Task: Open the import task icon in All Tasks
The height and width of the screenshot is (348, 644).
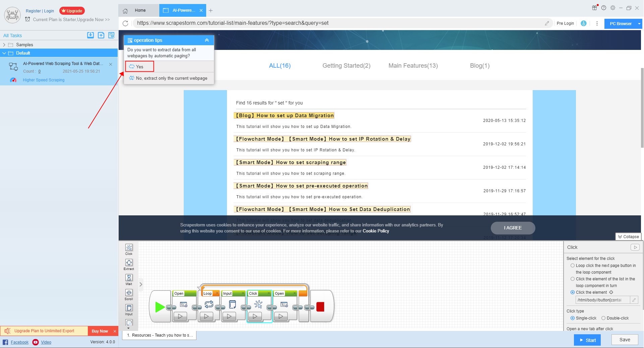Action: pyautogui.click(x=91, y=35)
